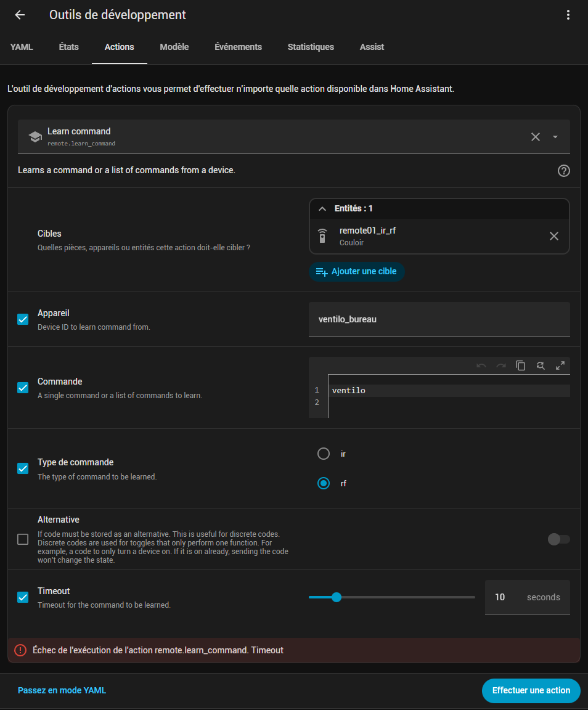Image resolution: width=588 pixels, height=710 pixels.
Task: Click the Timeout slider handle
Action: tap(336, 597)
